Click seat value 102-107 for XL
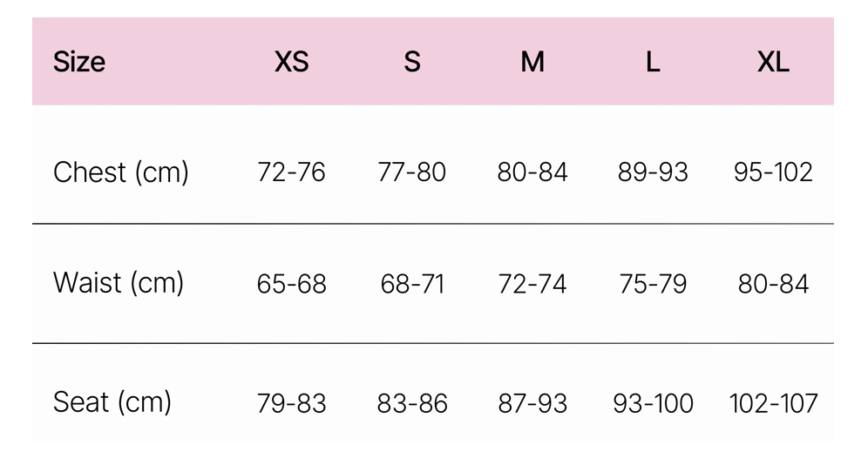 point(773,403)
